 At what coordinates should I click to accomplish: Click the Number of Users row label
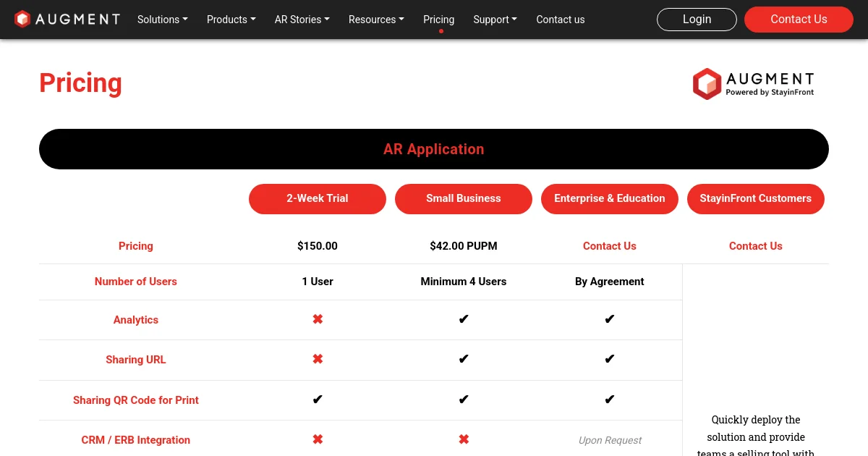point(136,282)
